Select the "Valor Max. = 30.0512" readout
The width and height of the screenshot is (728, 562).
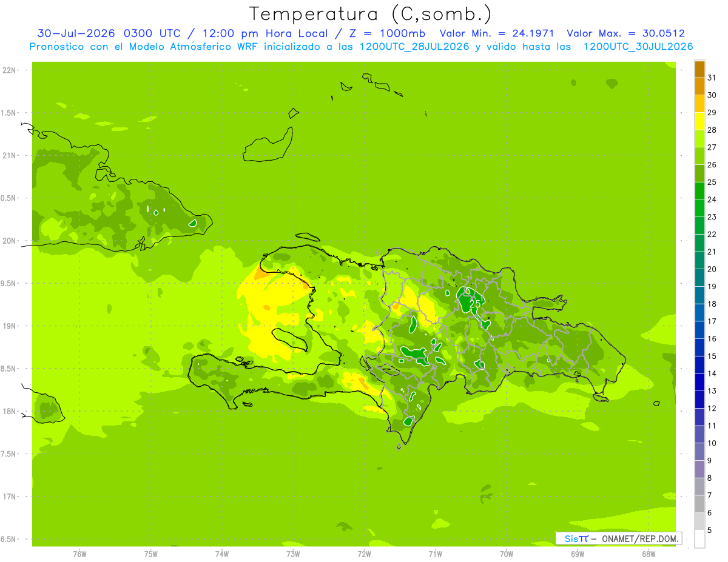pos(625,33)
